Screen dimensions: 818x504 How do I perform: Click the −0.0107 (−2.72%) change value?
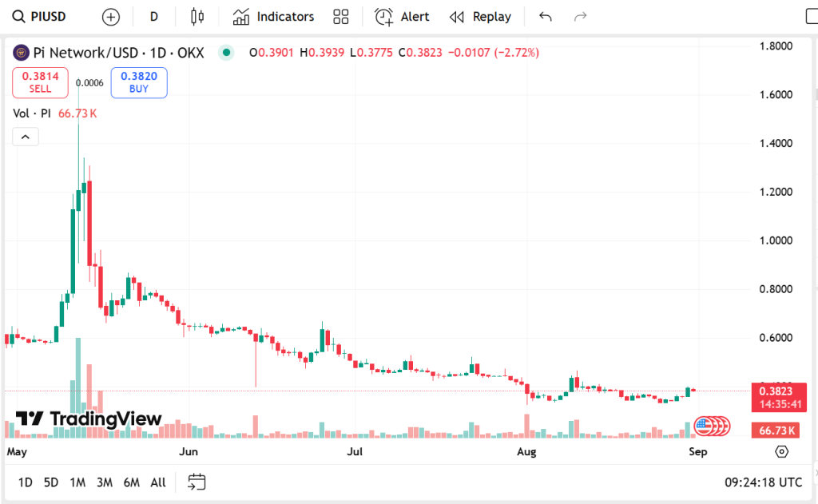tap(494, 53)
